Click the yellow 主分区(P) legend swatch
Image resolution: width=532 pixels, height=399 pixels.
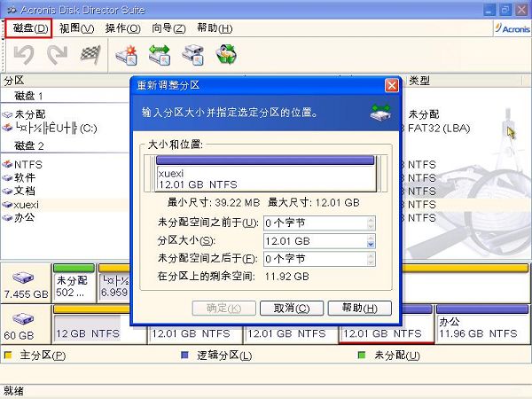(7, 356)
